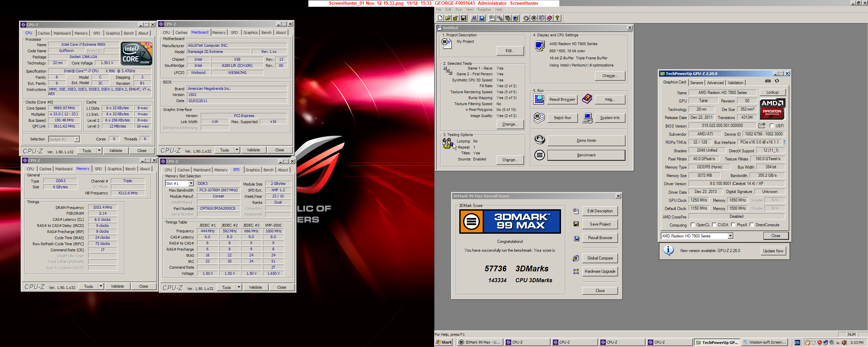Toggle the UEFI checkbox in GPU-Z
The width and height of the screenshot is (868, 347).
772,126
